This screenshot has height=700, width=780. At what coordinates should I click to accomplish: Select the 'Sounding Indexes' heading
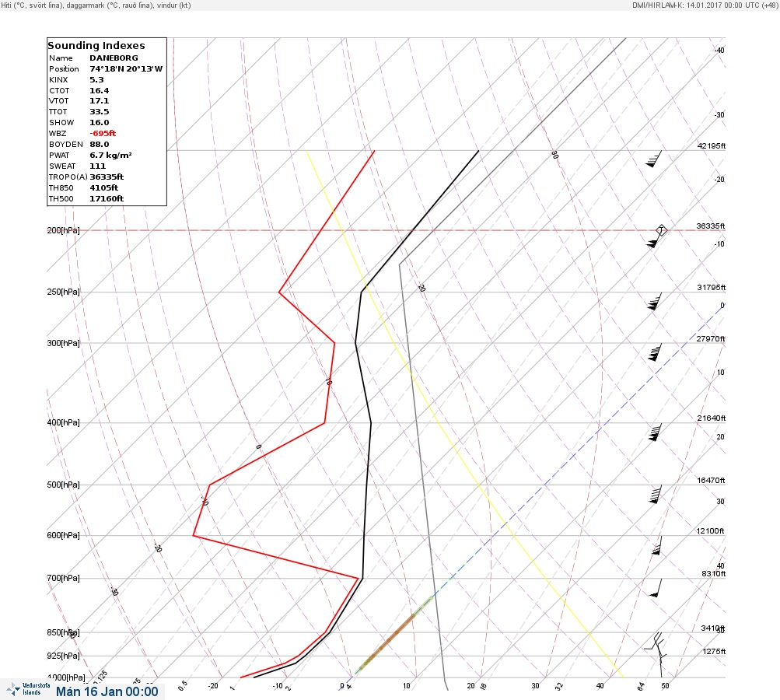pyautogui.click(x=96, y=45)
